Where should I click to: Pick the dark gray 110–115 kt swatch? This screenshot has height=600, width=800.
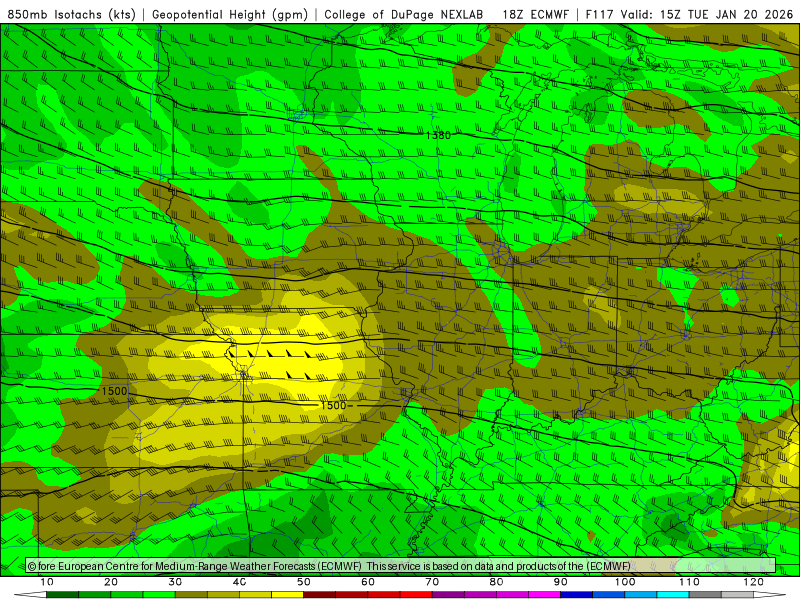pos(705,595)
